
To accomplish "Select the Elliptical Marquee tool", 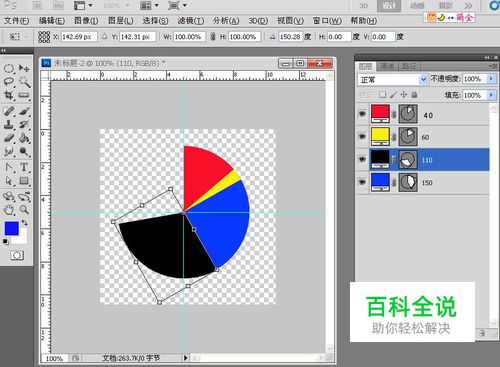I will [x=9, y=69].
